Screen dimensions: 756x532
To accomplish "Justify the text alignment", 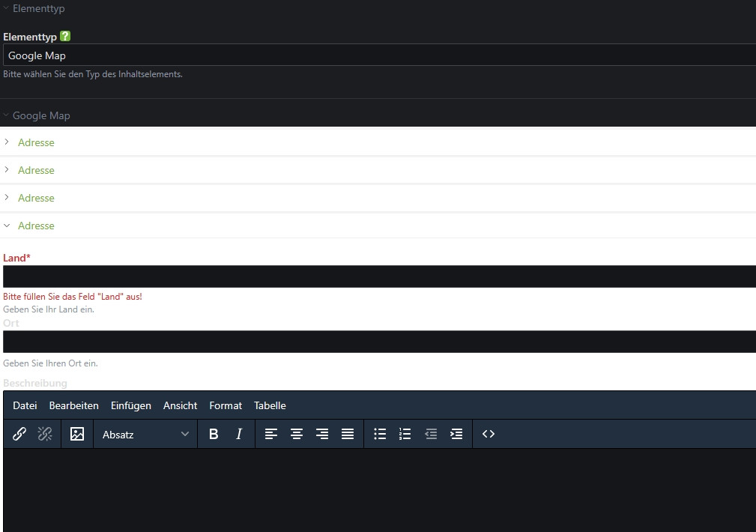I will 348,434.
